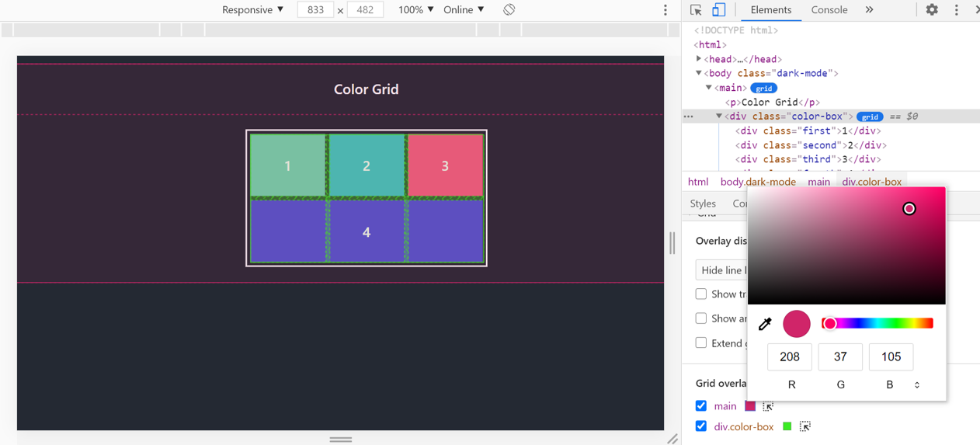
Task: Click the rotate screen icon
Action: point(509,10)
